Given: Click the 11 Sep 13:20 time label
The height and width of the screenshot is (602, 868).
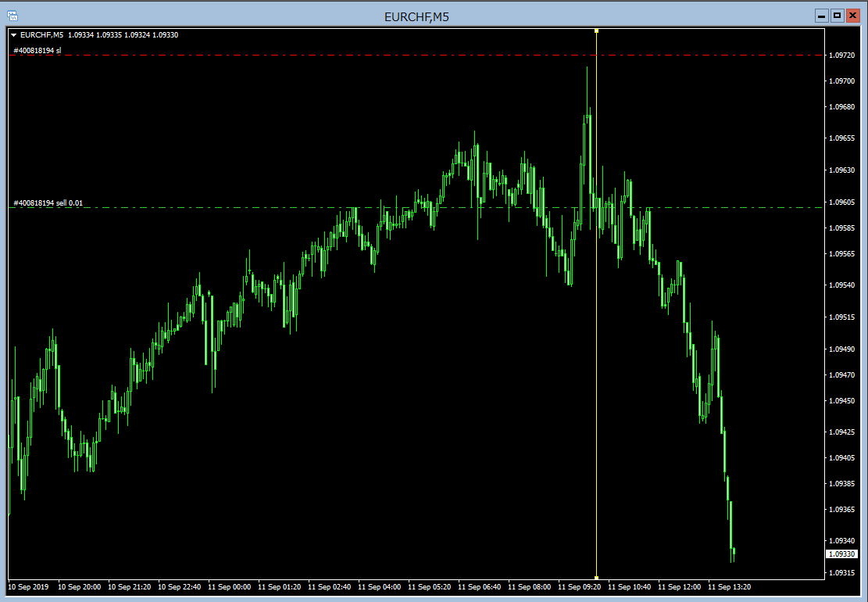Looking at the screenshot, I should coord(729,587).
